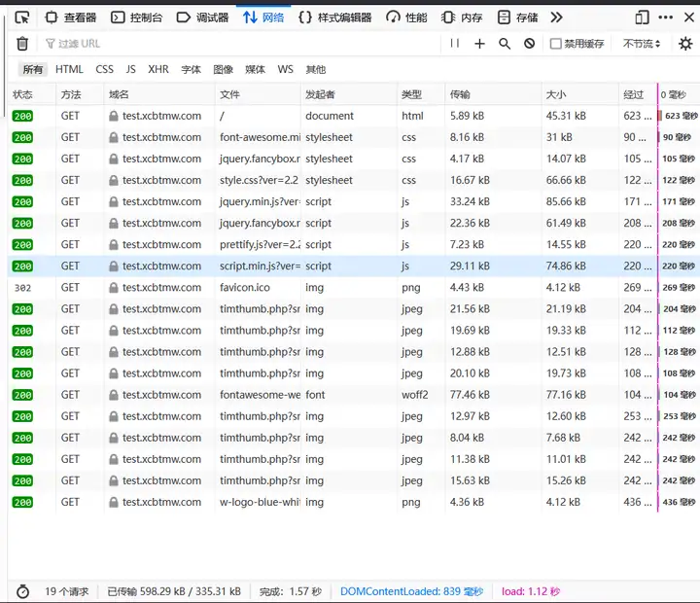
Task: Open the 样式编辑器 Style Editor tab
Action: tap(335, 18)
